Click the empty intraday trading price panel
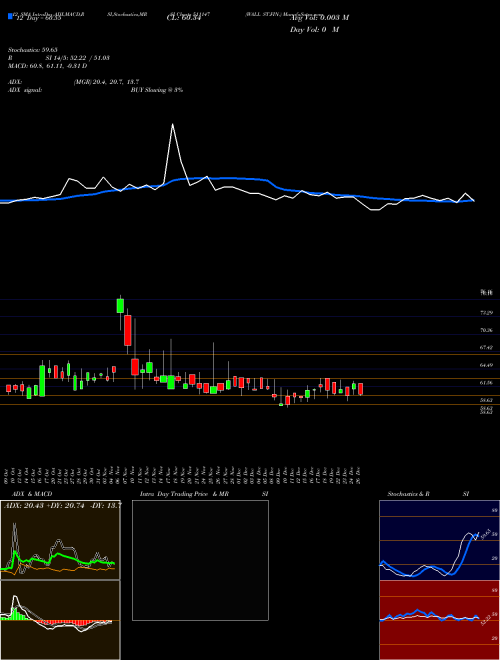This screenshot has height=660, width=500. coord(200,560)
